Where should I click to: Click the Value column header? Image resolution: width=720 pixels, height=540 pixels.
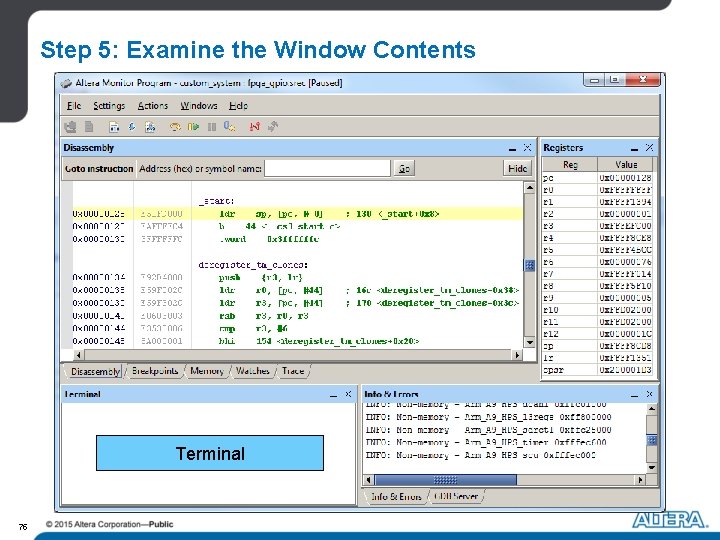pos(625,164)
